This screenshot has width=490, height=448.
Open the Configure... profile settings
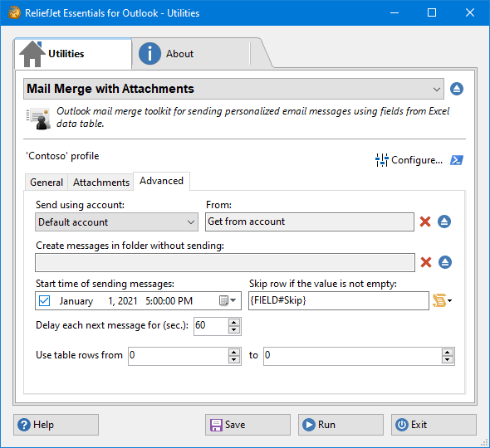(409, 160)
